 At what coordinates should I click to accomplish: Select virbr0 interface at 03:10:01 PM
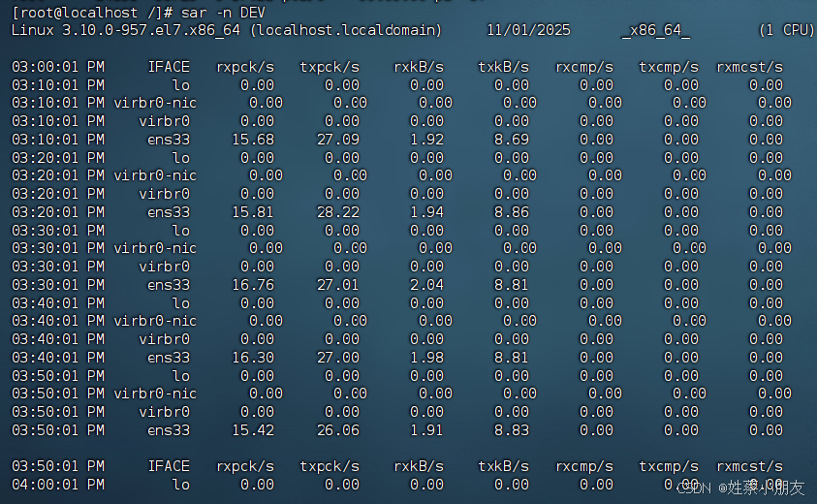(164, 121)
